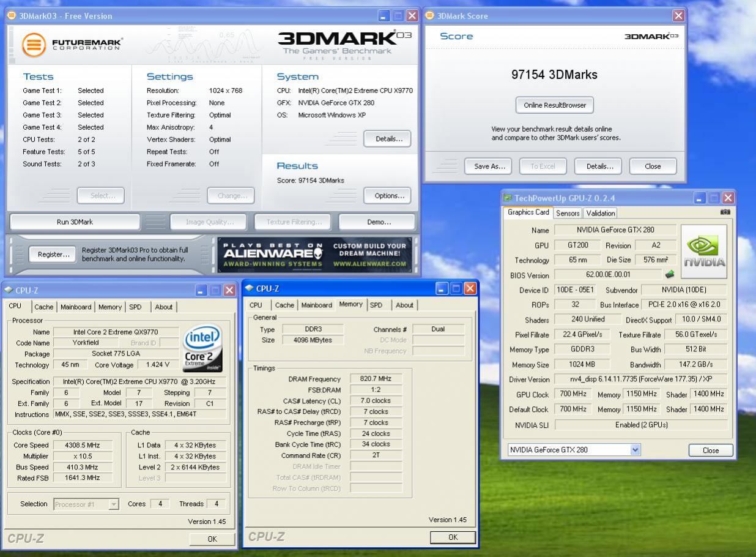Click the Alienware banner advertisement

(316, 255)
